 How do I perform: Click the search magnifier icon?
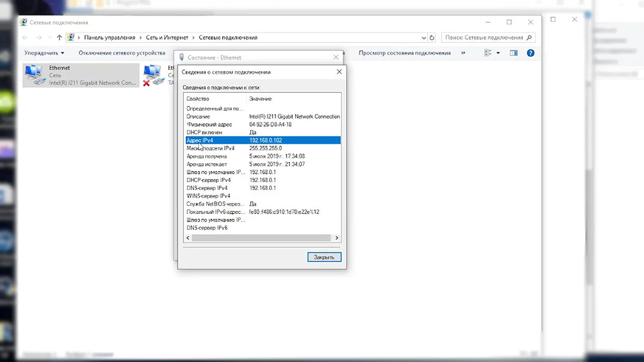coord(529,38)
